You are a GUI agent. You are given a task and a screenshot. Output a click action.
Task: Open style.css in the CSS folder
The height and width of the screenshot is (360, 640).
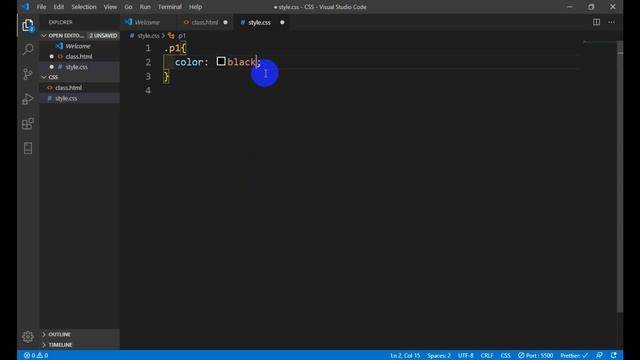tap(66, 98)
